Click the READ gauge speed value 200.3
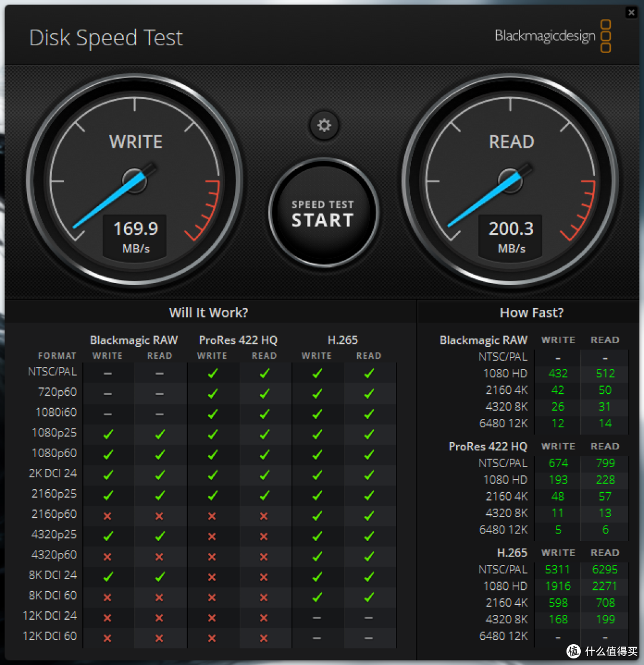The width and height of the screenshot is (644, 665). pyautogui.click(x=511, y=229)
